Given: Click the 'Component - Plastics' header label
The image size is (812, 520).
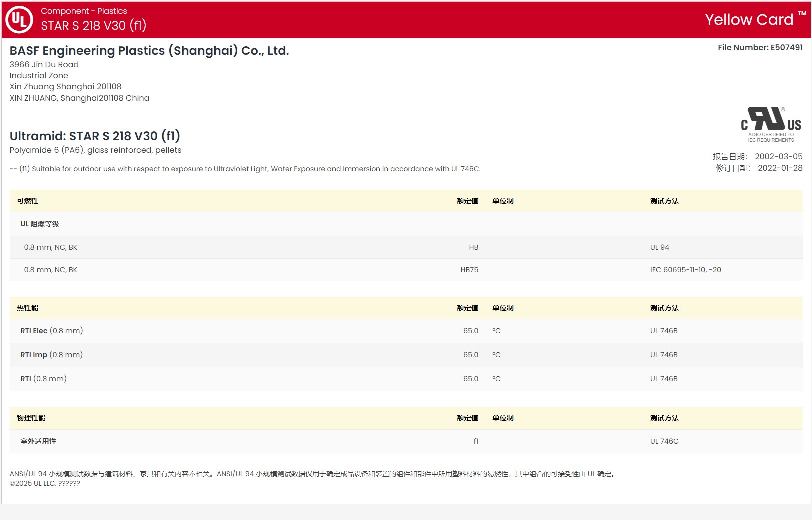Looking at the screenshot, I should pos(84,11).
